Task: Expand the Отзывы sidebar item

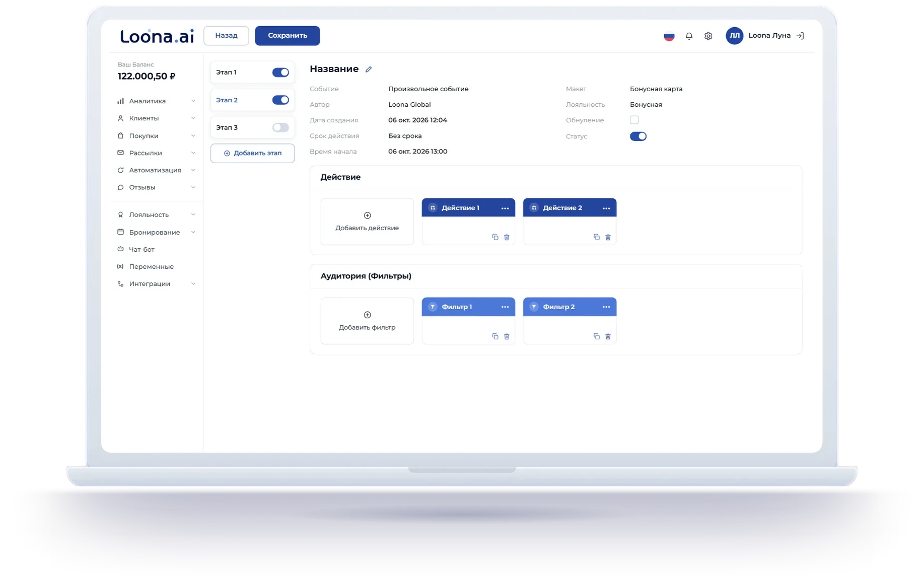Action: pyautogui.click(x=156, y=187)
